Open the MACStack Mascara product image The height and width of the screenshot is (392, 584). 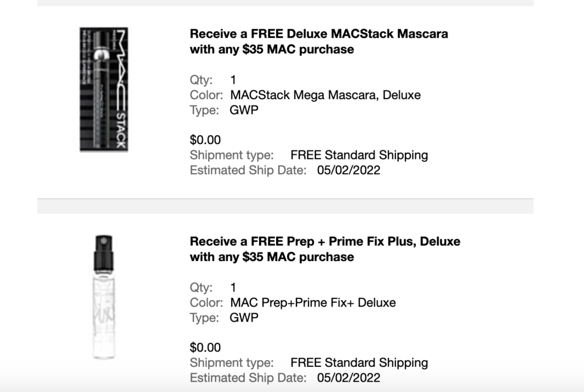104,89
